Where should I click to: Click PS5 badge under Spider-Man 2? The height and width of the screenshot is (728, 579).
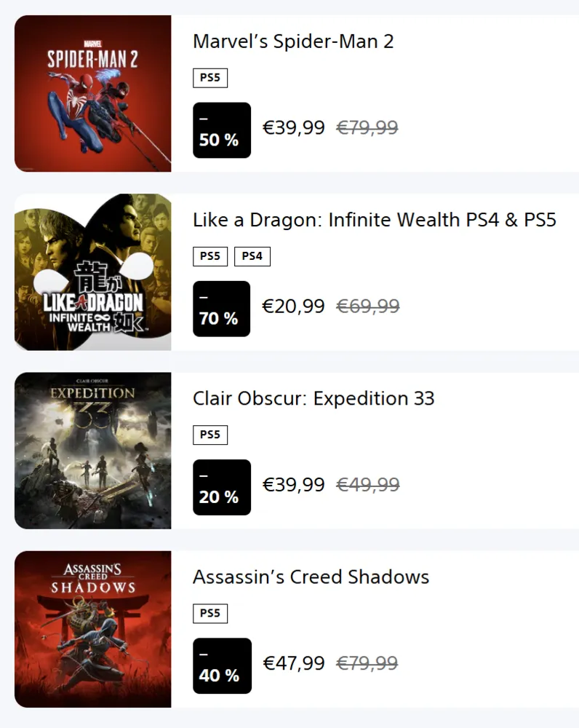click(210, 78)
